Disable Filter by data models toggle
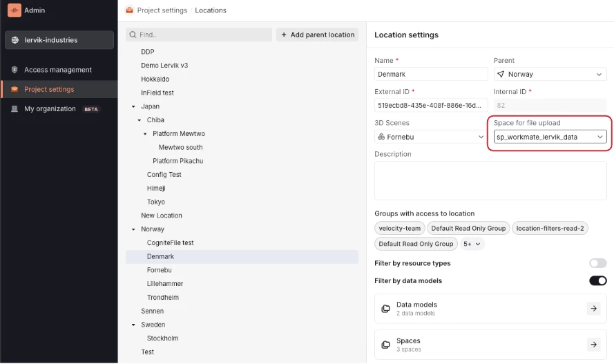 coord(597,280)
